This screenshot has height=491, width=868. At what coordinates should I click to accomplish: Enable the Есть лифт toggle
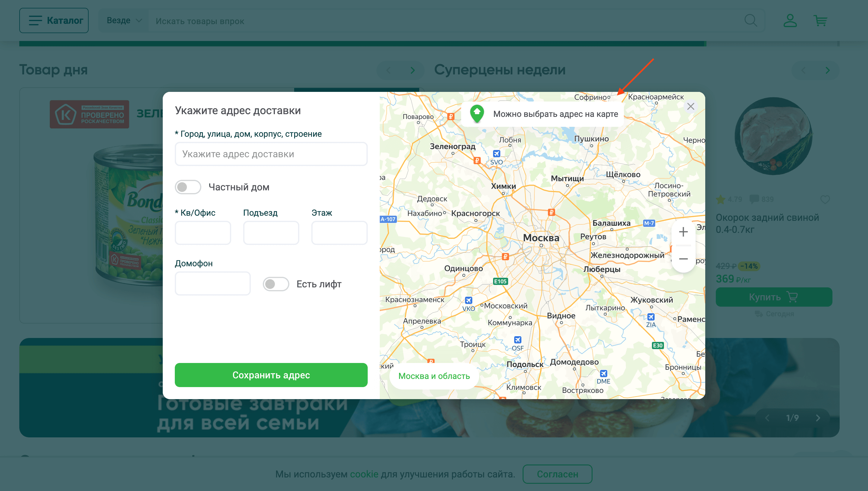276,284
